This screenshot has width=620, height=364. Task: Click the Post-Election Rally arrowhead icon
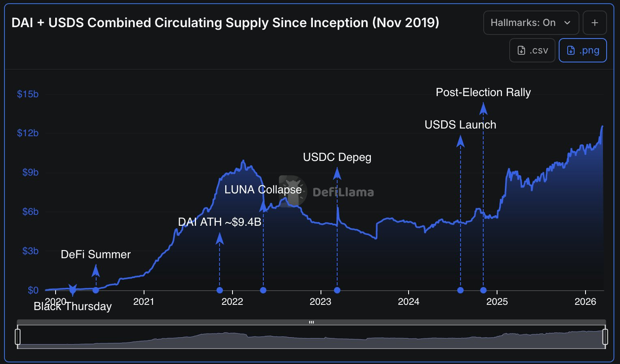483,108
